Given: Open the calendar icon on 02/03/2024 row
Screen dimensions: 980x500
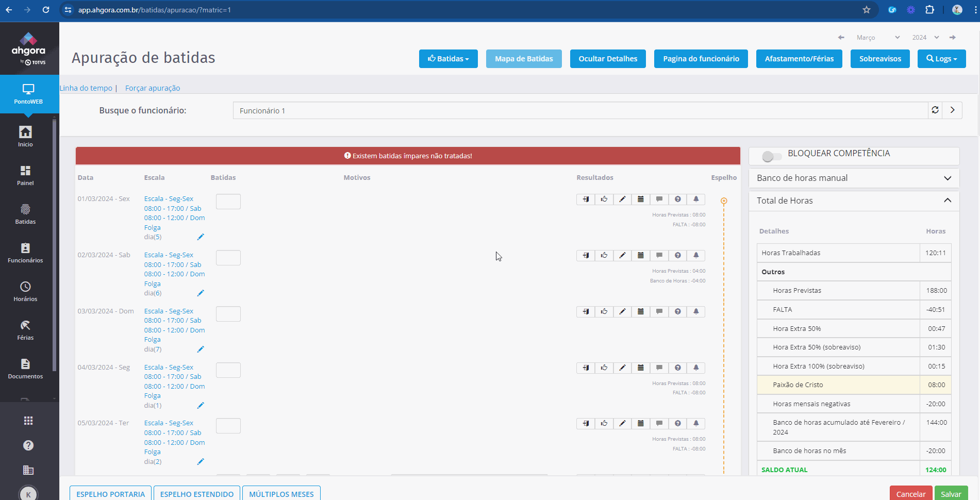Looking at the screenshot, I should tap(641, 256).
